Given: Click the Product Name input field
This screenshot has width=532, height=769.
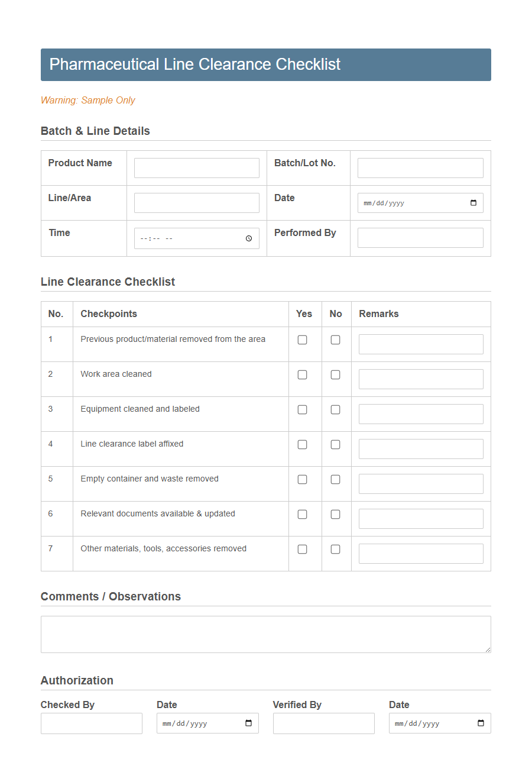Looking at the screenshot, I should 196,167.
